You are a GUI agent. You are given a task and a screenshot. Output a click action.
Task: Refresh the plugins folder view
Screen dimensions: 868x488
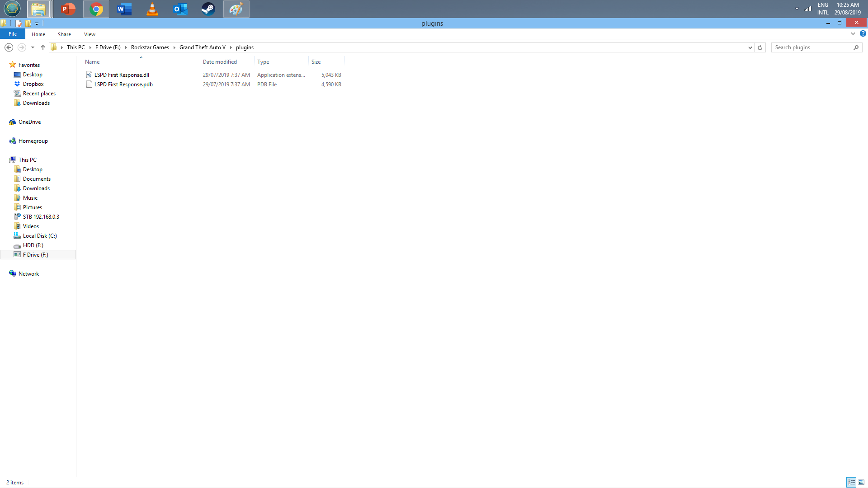(x=760, y=47)
